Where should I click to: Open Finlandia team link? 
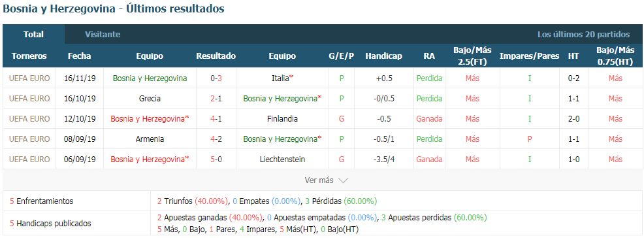pos(282,119)
